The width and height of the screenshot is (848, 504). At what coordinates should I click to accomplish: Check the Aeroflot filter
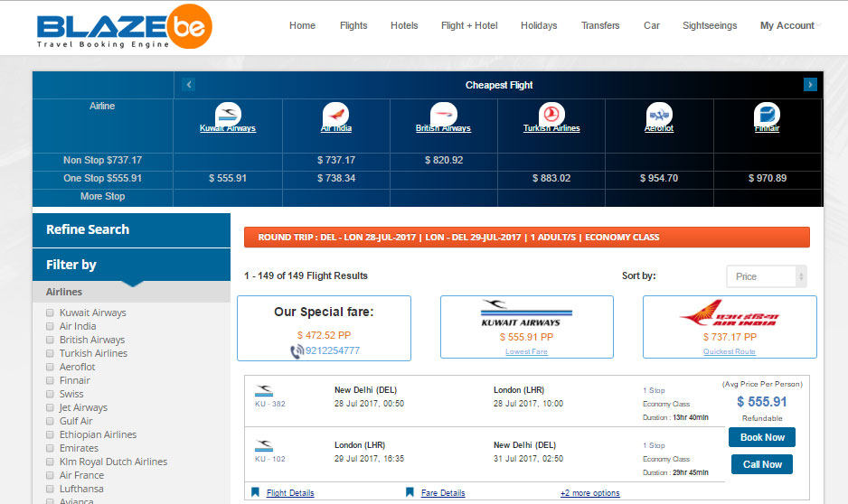coord(50,367)
